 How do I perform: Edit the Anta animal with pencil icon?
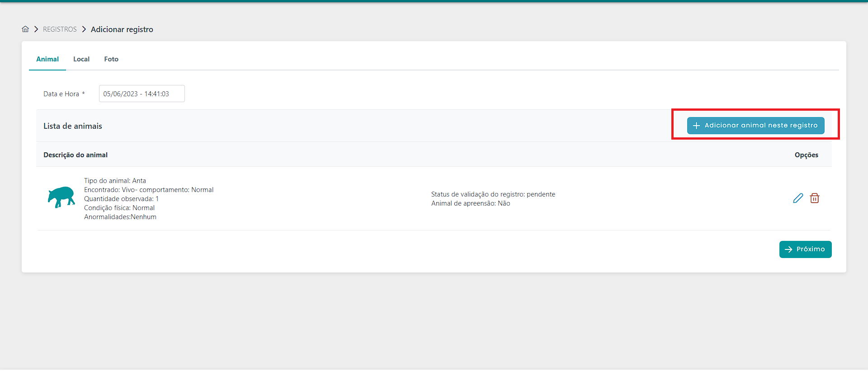pos(798,198)
